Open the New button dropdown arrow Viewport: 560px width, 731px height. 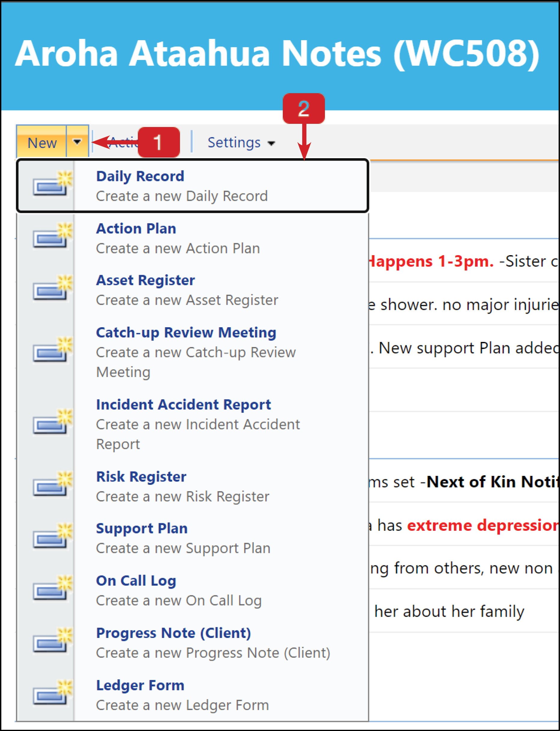(x=78, y=143)
